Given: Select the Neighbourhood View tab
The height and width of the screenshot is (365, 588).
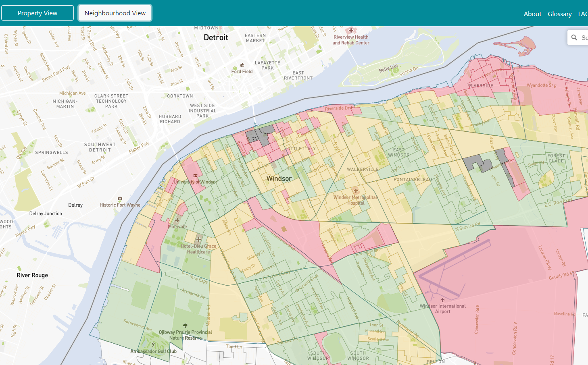Looking at the screenshot, I should pos(115,13).
